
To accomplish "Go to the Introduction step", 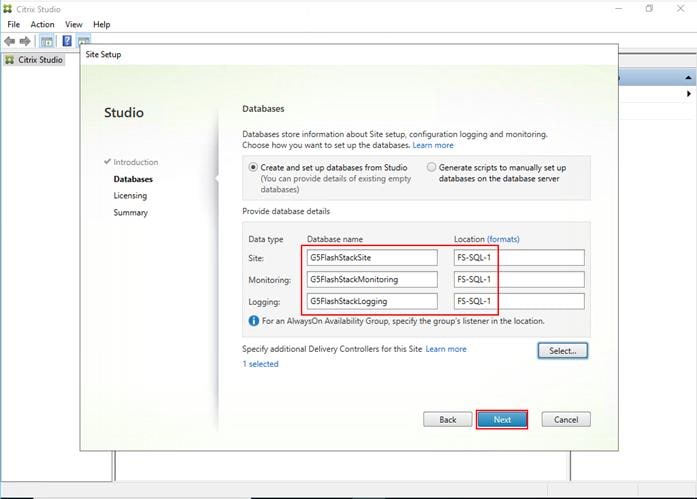I will pyautogui.click(x=136, y=162).
